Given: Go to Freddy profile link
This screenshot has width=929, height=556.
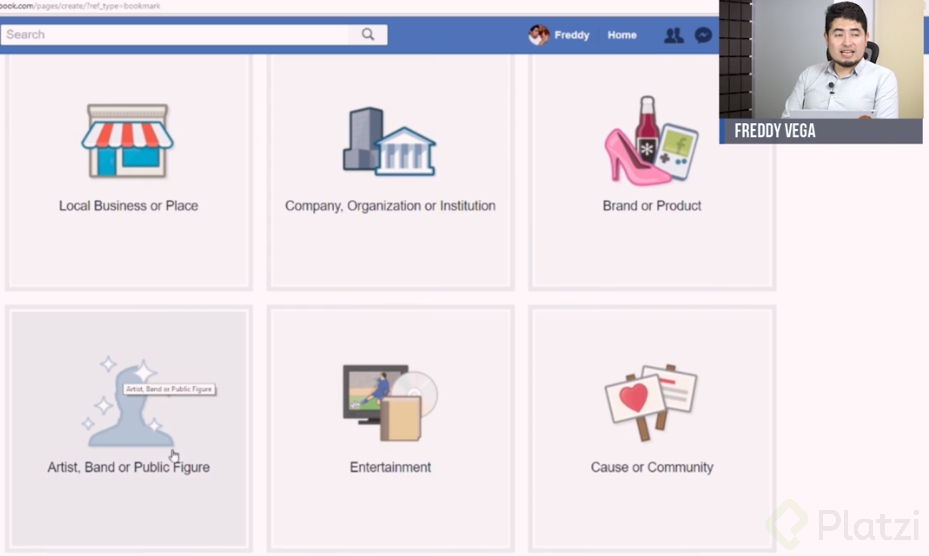Looking at the screenshot, I should click(x=571, y=35).
